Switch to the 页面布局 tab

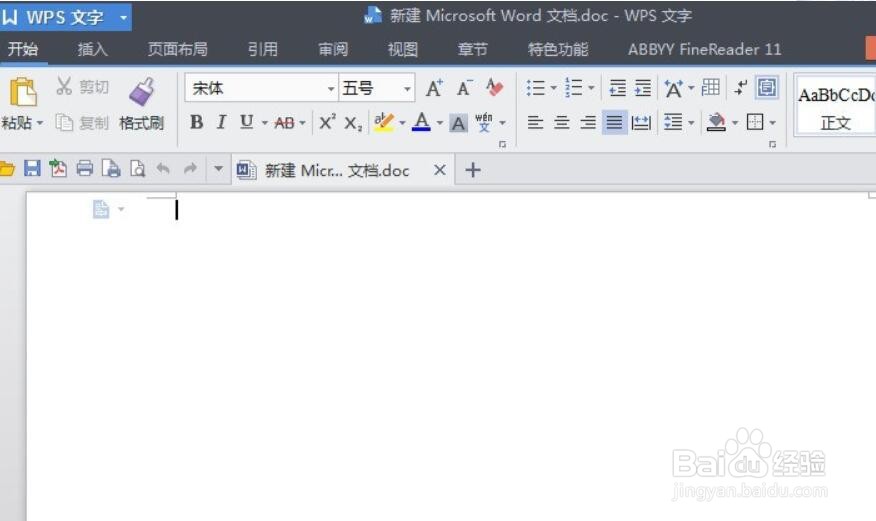coord(178,49)
